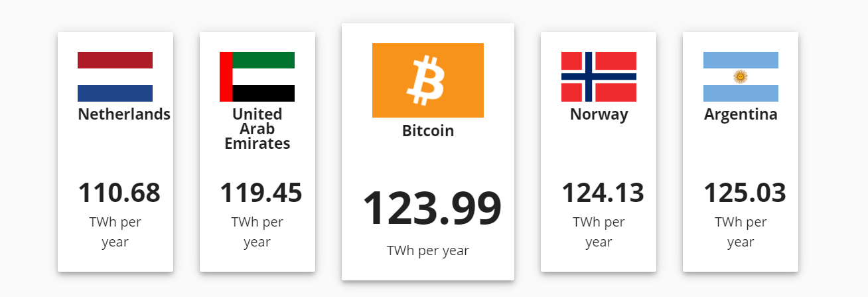Click the orange Bitcoin logo
This screenshot has height=297, width=868.
427,80
